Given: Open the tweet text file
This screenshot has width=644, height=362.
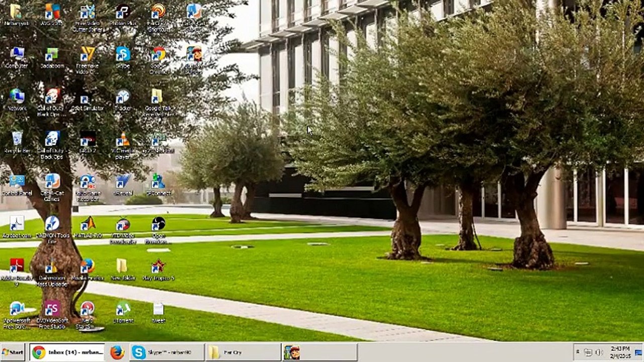Looking at the screenshot, I should [x=158, y=312].
